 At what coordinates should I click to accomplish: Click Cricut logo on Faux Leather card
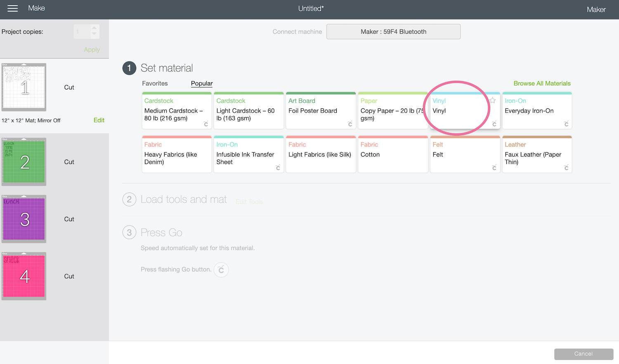pyautogui.click(x=566, y=167)
